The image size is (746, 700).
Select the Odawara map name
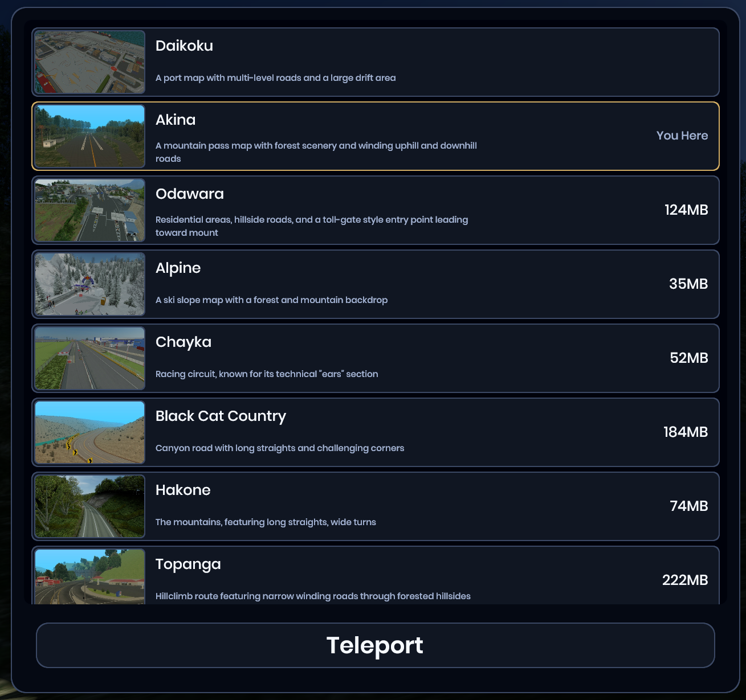click(189, 194)
